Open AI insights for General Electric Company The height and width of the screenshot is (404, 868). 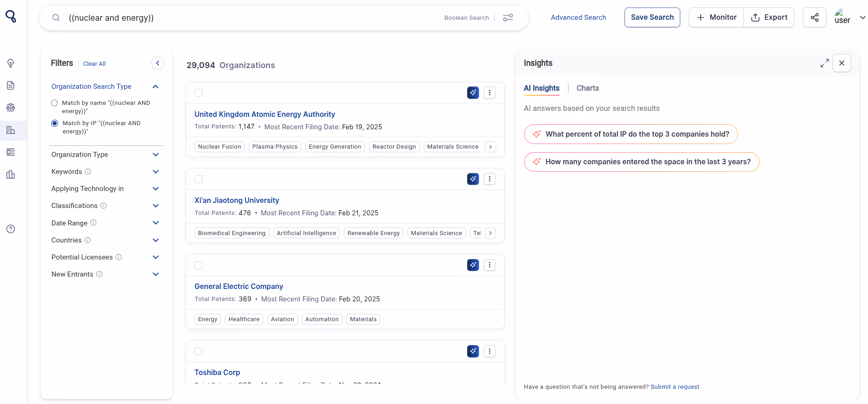473,265
